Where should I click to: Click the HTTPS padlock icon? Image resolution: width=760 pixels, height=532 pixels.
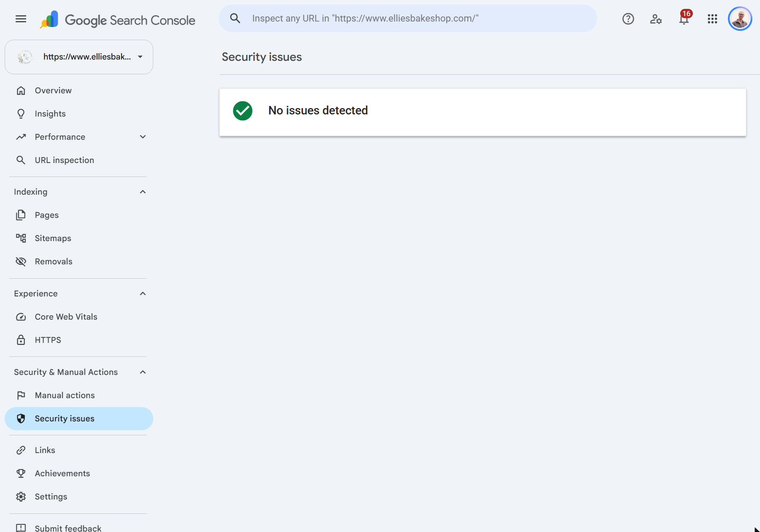[21, 340]
